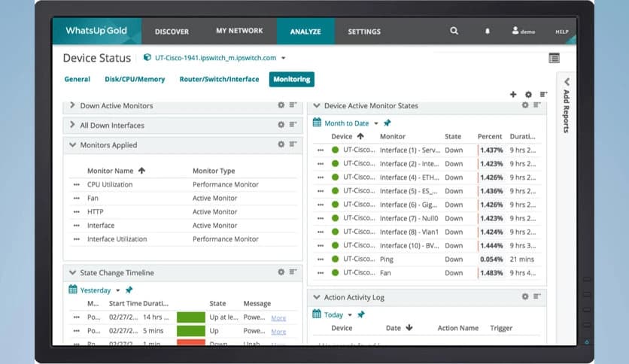Open the calendar icon next to Yesterday

[73, 290]
